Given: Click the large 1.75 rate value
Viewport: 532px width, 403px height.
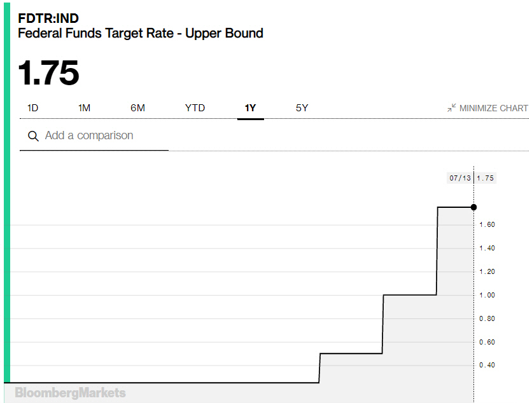Looking at the screenshot, I should (48, 73).
